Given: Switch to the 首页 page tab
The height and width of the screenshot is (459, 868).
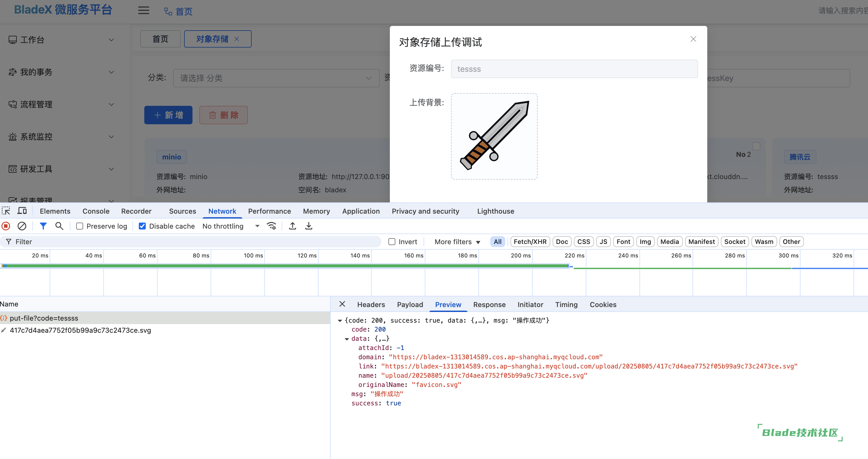Looking at the screenshot, I should [160, 39].
